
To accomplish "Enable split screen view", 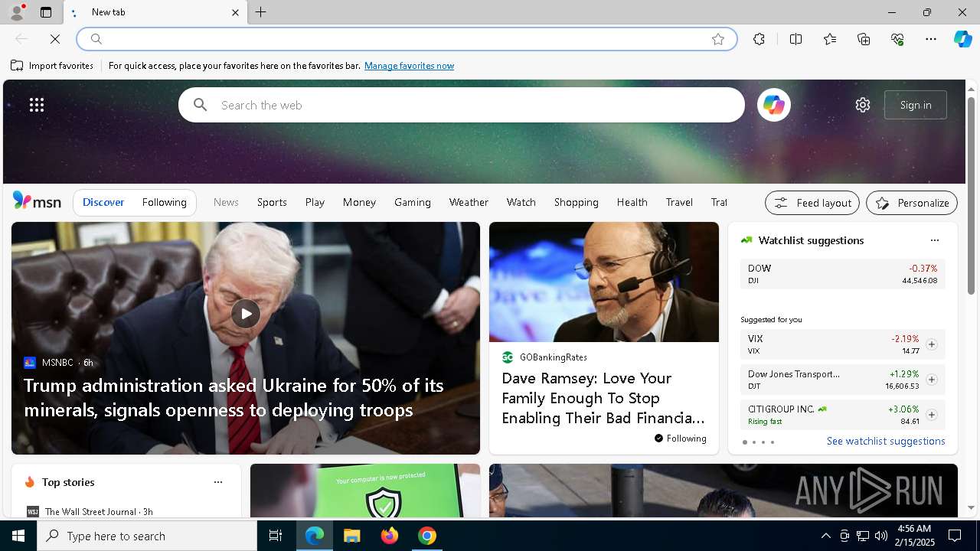I will [x=795, y=39].
